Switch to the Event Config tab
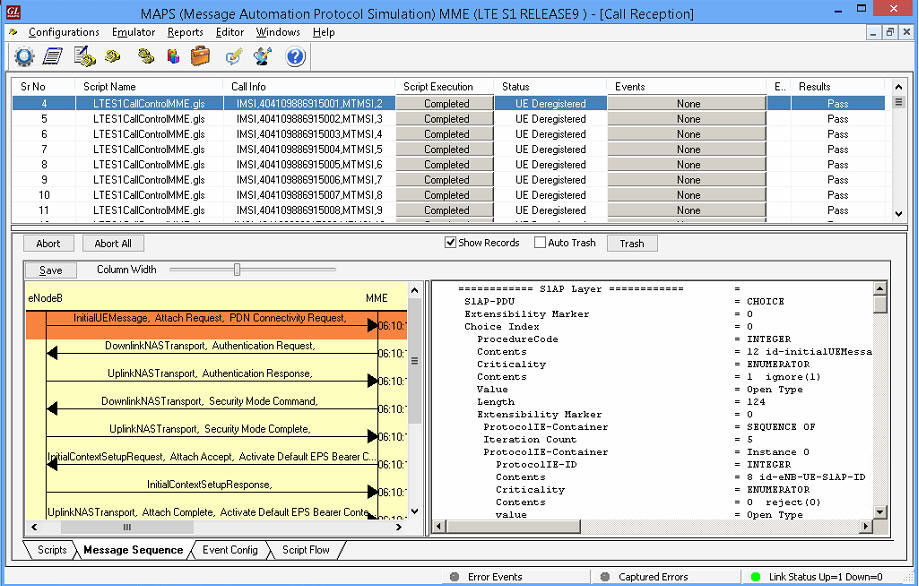Viewport: 919px width, 586px height. [229, 549]
